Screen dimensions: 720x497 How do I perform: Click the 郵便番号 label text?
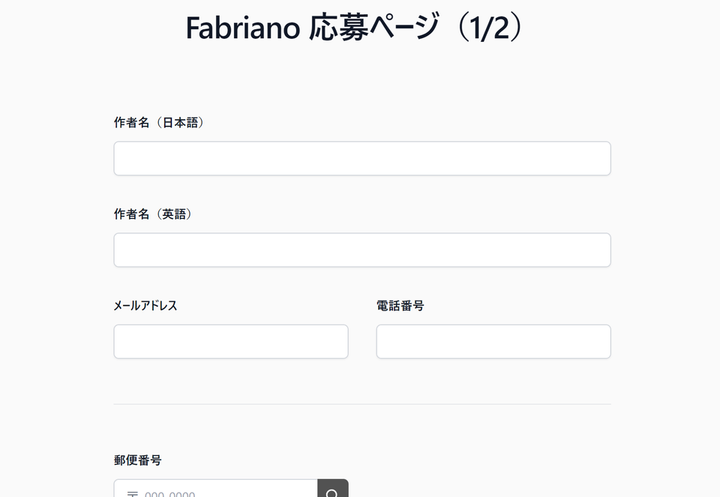point(138,460)
